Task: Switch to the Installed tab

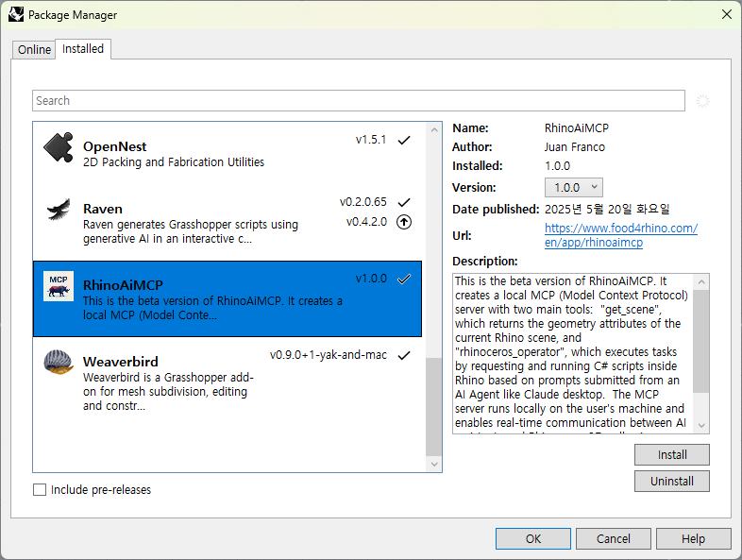Action: [x=83, y=49]
